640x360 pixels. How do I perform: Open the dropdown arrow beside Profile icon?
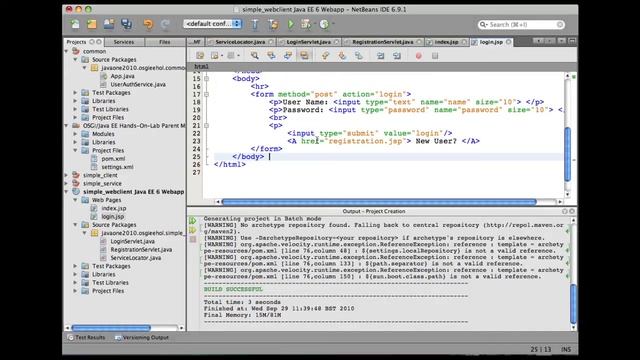coord(333,24)
